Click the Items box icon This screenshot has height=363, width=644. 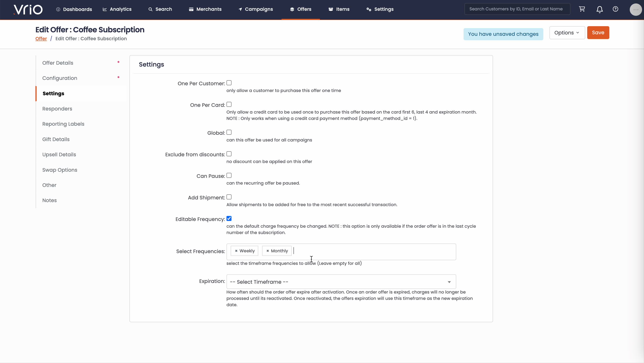[331, 9]
